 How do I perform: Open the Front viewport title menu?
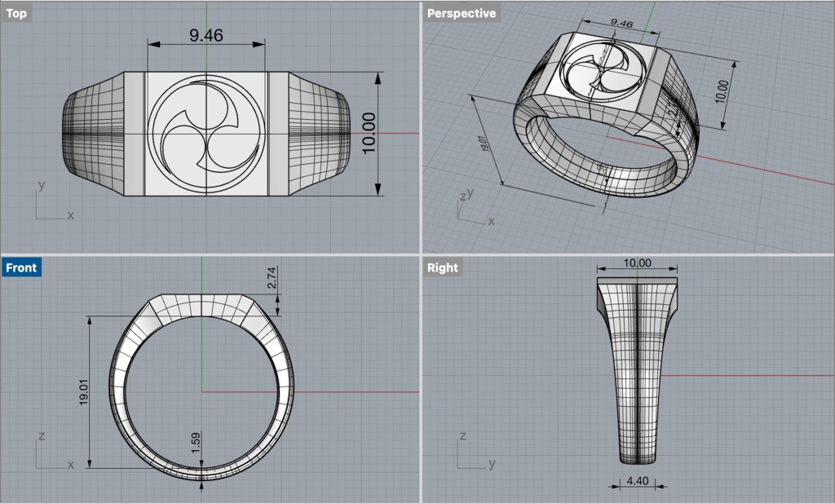[20, 267]
